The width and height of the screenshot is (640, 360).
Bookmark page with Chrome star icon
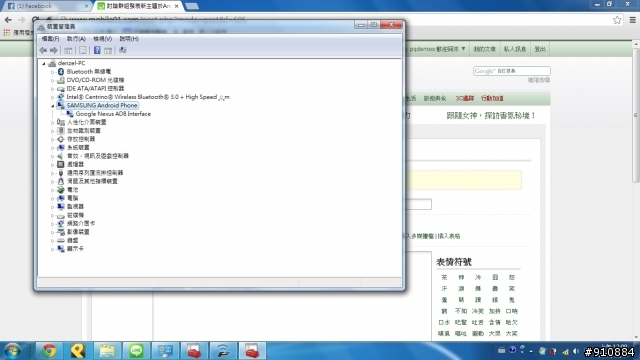point(617,20)
